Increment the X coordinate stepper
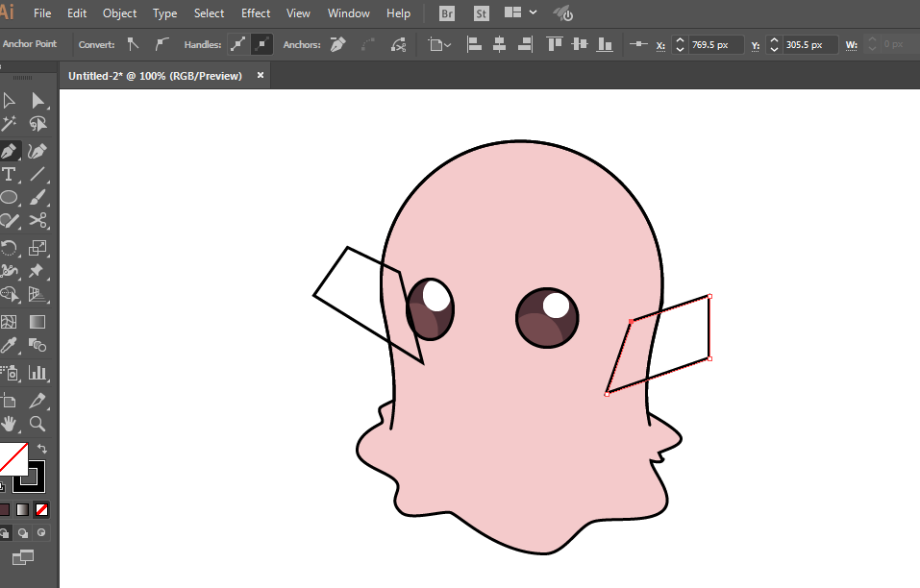The width and height of the screenshot is (920, 588). click(x=680, y=40)
